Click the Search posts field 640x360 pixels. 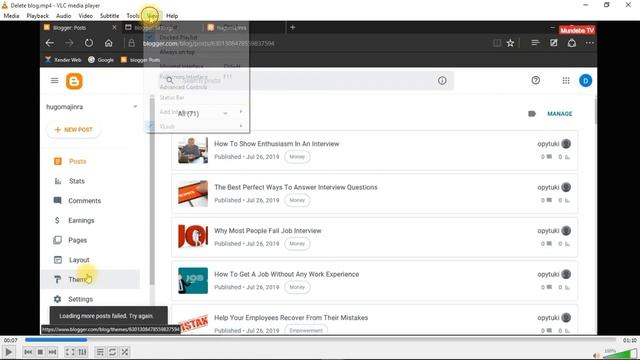coord(306,80)
